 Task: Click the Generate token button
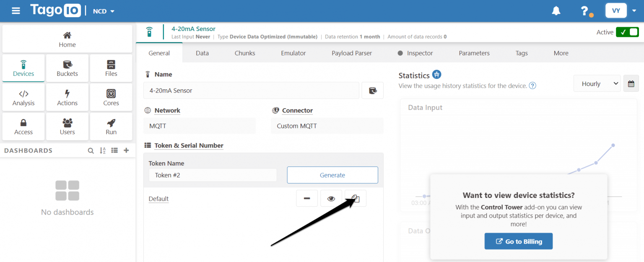click(x=332, y=175)
